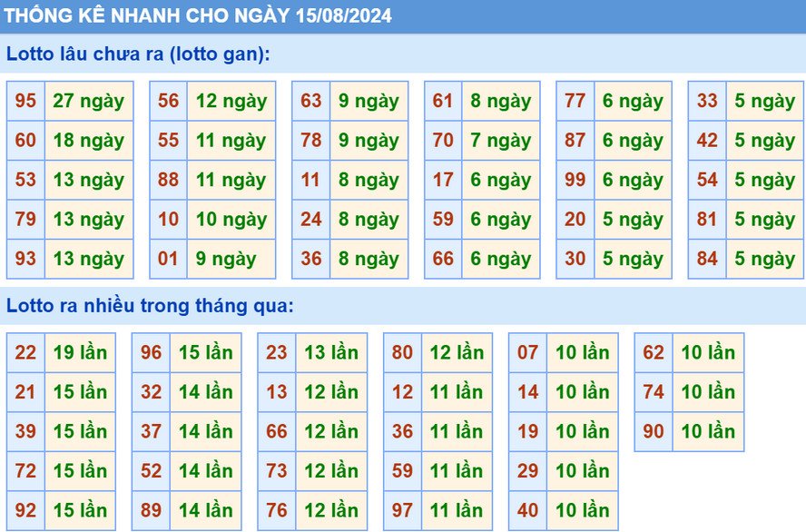The height and width of the screenshot is (532, 806).
Task: Click lotto number 61 cell
Action: (x=443, y=101)
